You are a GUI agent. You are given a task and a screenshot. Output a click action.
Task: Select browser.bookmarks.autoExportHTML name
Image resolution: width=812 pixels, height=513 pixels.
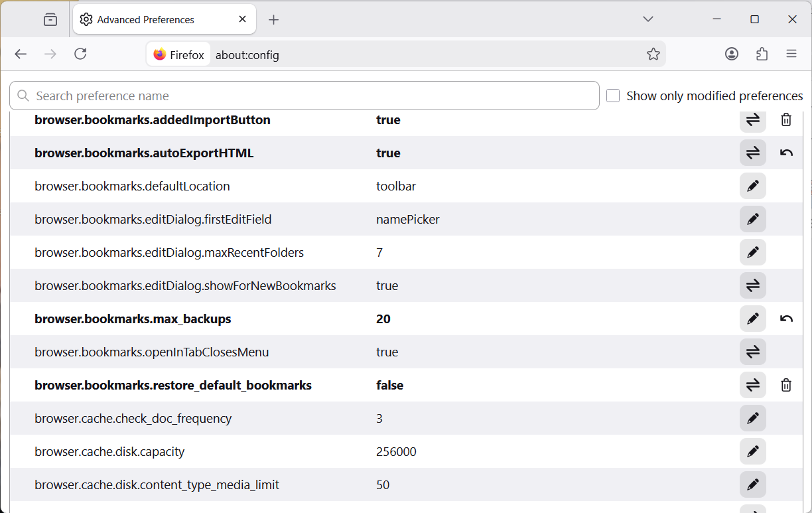pos(144,153)
